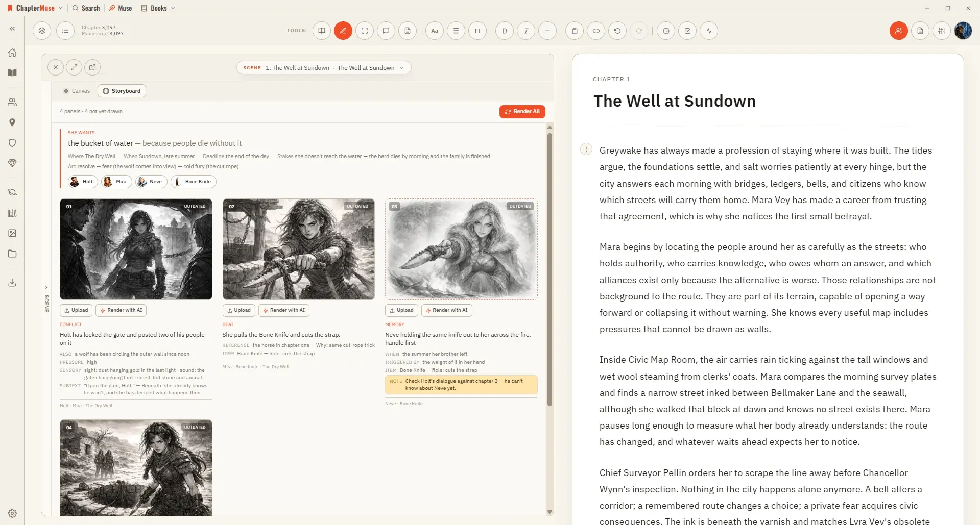980x525 pixels.
Task: Open the open-book manuscript sidebar icon
Action: [x=12, y=73]
